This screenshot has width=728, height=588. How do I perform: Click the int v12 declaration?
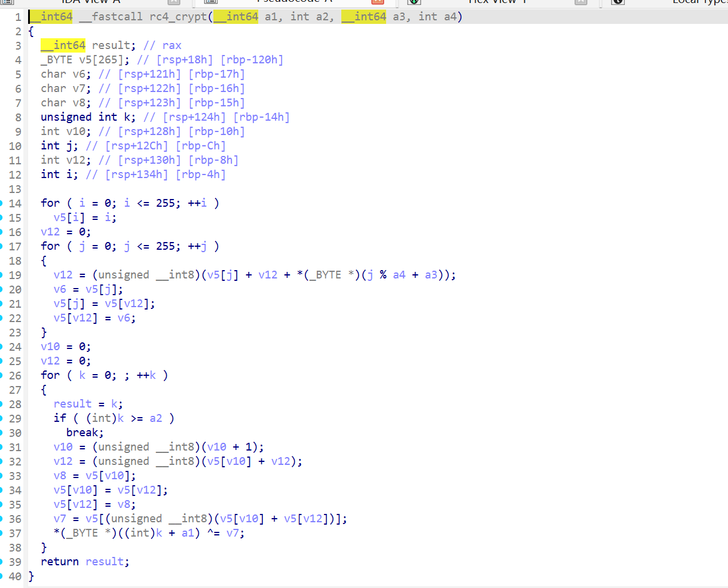pyautogui.click(x=66, y=160)
